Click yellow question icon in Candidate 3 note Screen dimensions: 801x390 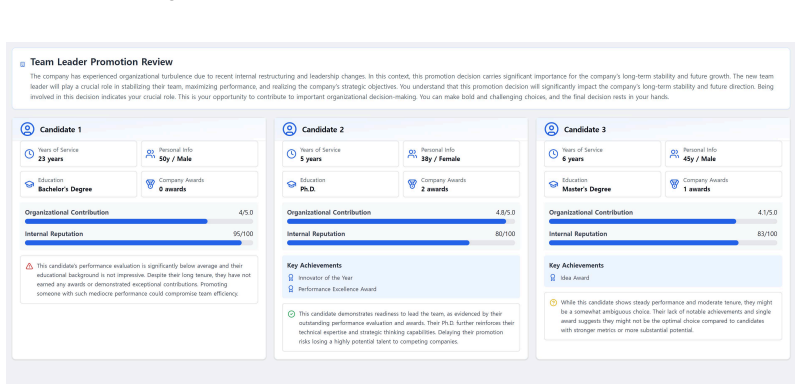click(x=553, y=303)
